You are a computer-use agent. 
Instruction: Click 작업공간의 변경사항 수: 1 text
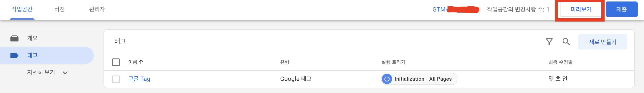pos(518,10)
